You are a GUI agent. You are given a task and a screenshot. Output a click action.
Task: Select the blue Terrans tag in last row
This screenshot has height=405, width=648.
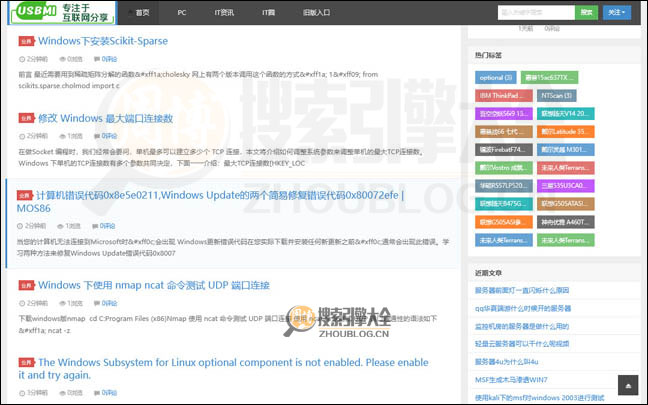click(504, 240)
